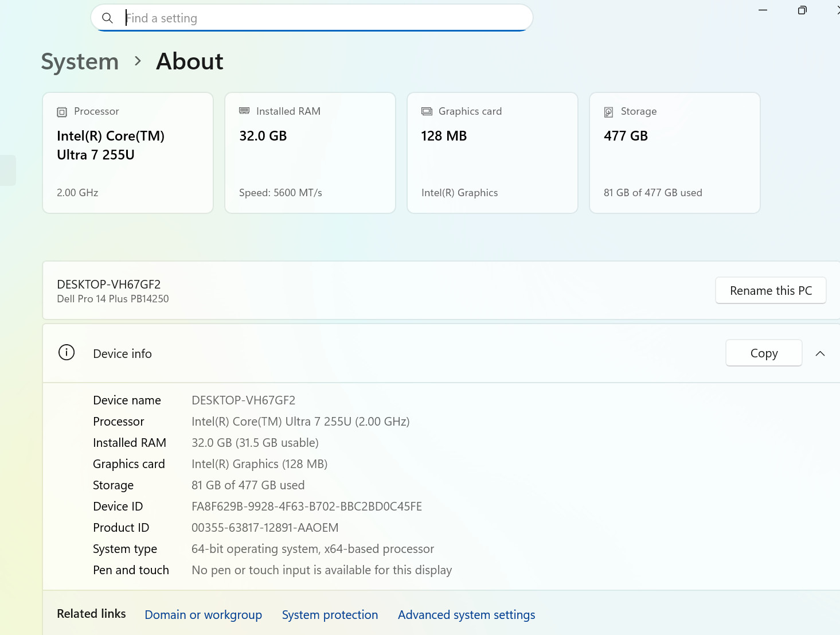Click the Device info circle icon
The height and width of the screenshot is (635, 840).
click(67, 352)
